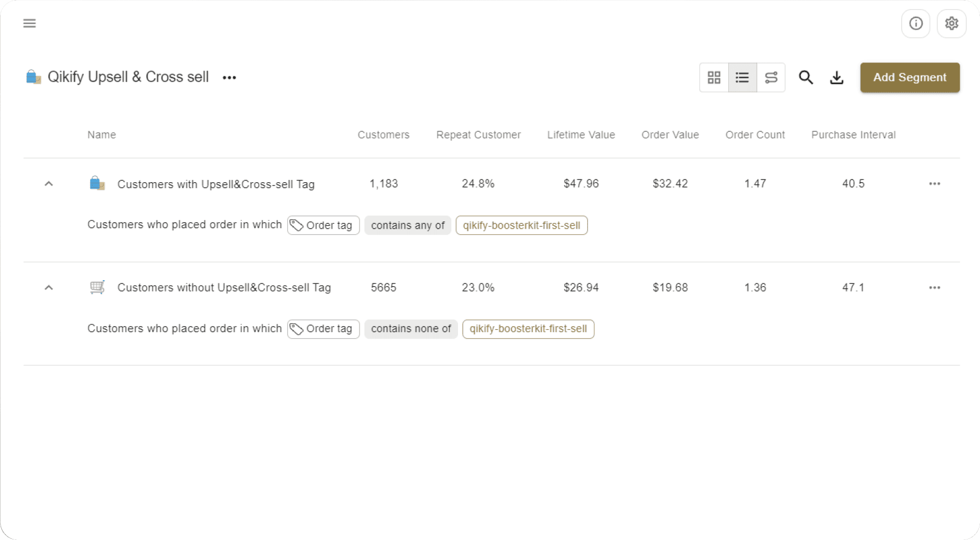Viewport: 980px width, 540px height.
Task: Open overflow menu for the first segment row
Action: [935, 183]
